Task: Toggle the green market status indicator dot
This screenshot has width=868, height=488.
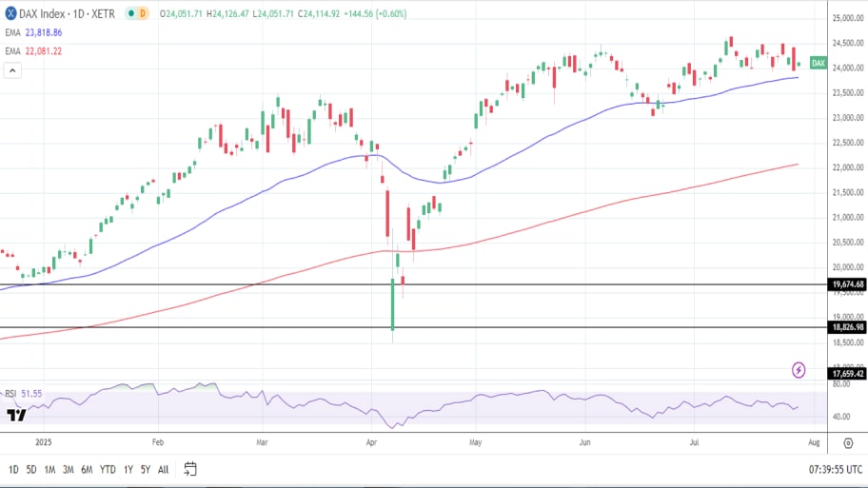Action: tap(131, 13)
